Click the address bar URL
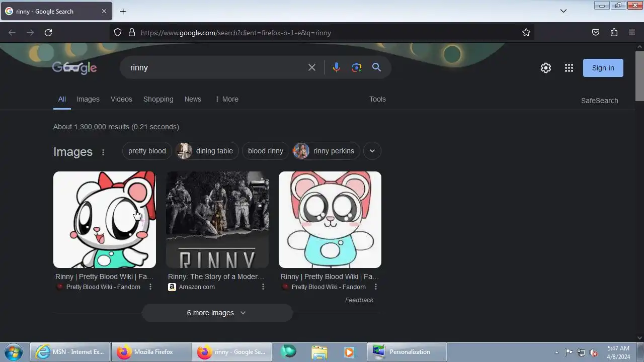Viewport: 644px width, 362px height. pos(236,33)
